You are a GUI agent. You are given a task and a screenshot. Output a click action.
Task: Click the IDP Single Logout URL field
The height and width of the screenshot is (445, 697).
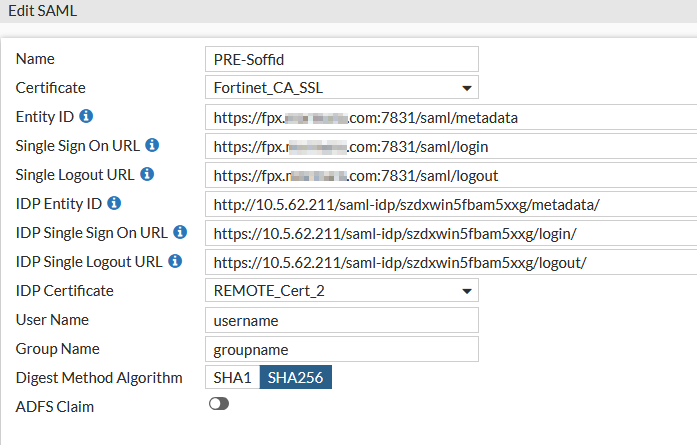[450, 262]
